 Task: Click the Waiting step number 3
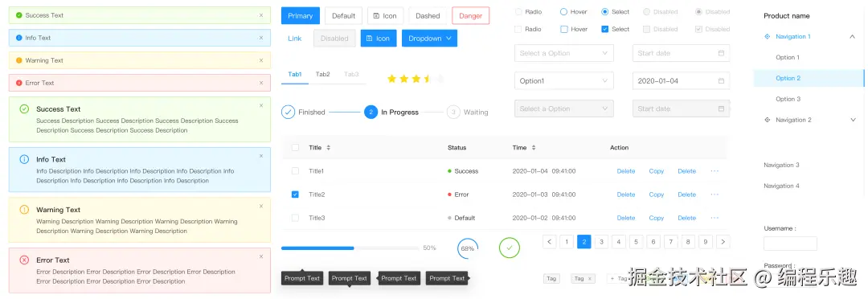tap(453, 112)
